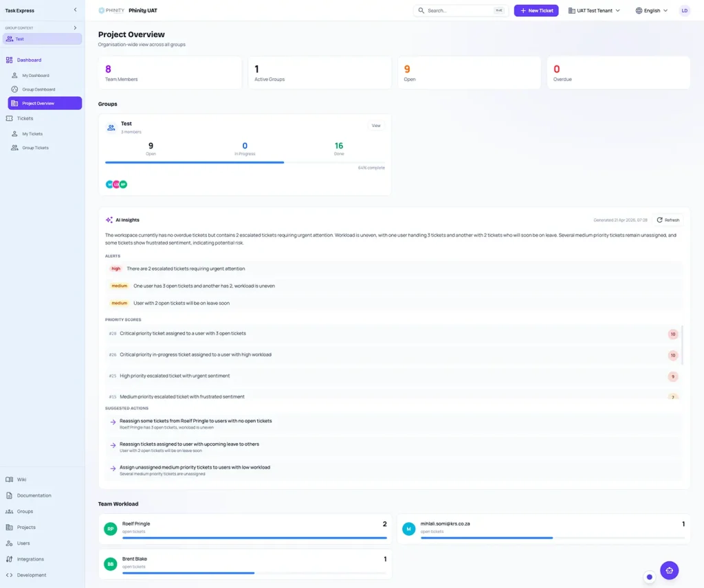Screen dimensions: 704x588
Task: Click the LD user avatar
Action: (x=684, y=11)
